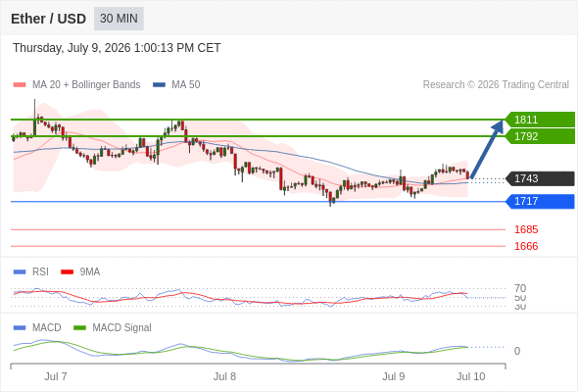Click the MACD Signal green legend marker
The height and width of the screenshot is (392, 578).
pos(79,328)
